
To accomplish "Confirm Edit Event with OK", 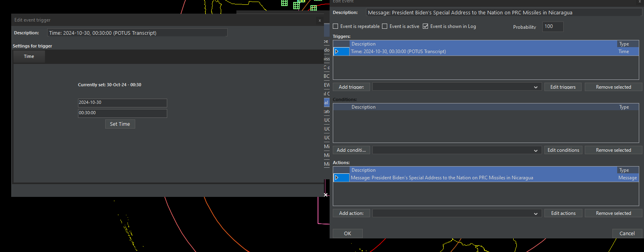I will click(x=348, y=233).
